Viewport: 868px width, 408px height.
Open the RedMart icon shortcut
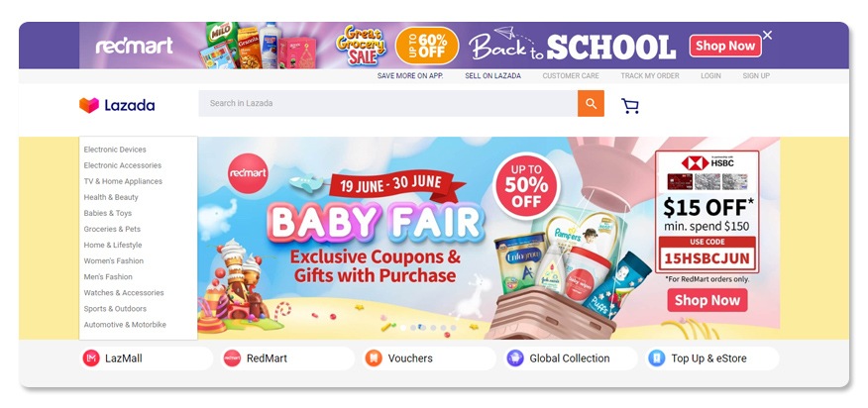tap(232, 358)
